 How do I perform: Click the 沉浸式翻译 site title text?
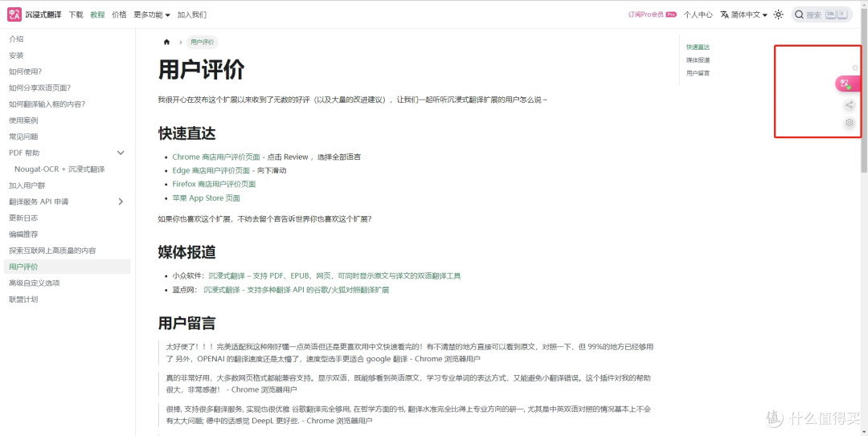tap(43, 15)
